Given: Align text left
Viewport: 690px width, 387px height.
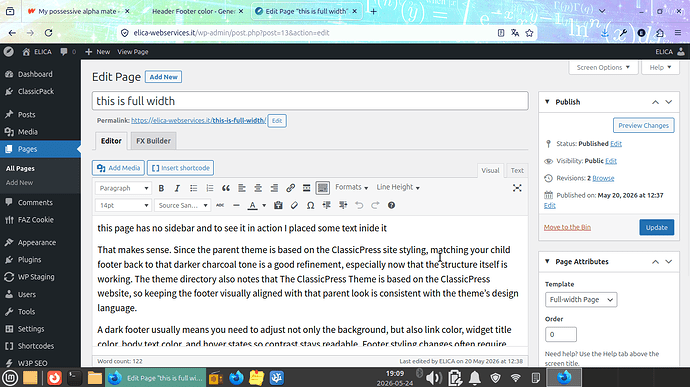Looking at the screenshot, I should click(x=242, y=188).
